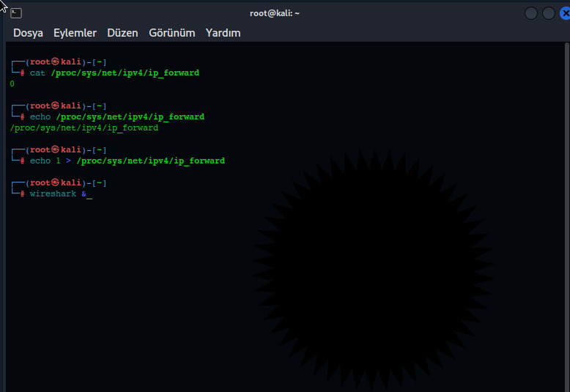Open the Dosya menu
The height and width of the screenshot is (392, 570).
pos(28,33)
